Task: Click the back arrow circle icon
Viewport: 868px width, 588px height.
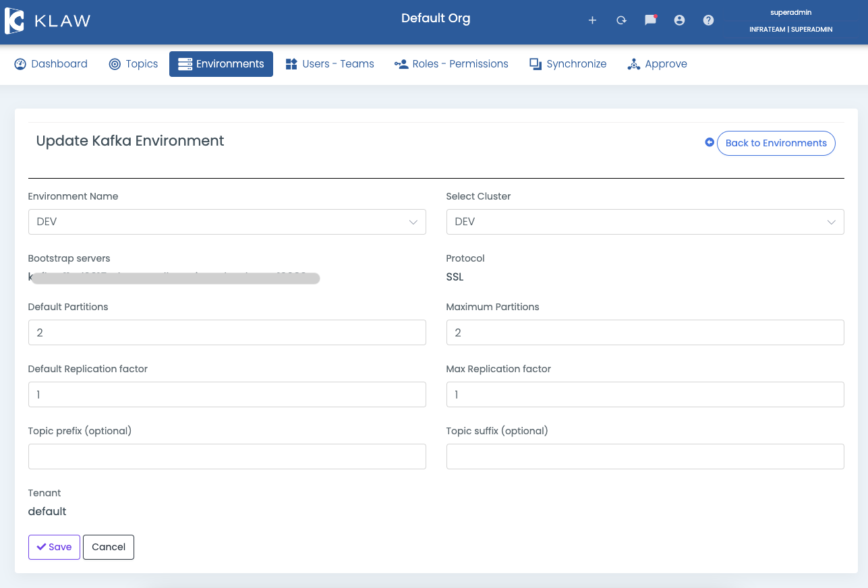Action: [709, 142]
